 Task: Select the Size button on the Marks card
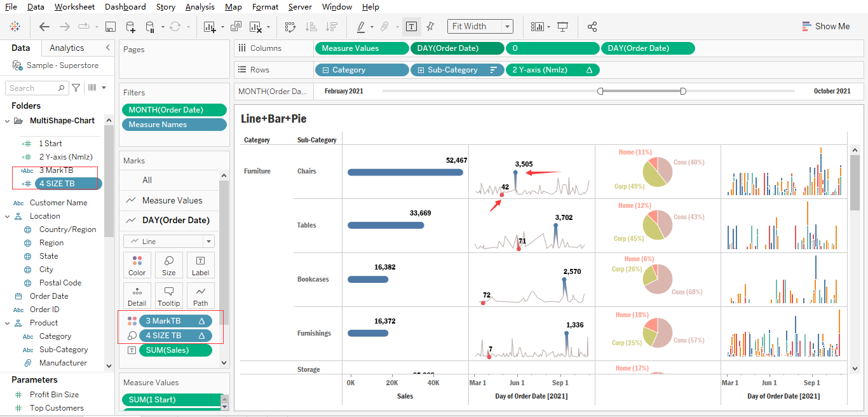168,265
